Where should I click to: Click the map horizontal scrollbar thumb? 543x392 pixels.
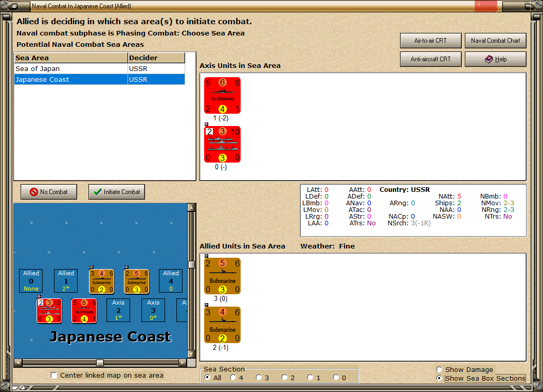100,363
